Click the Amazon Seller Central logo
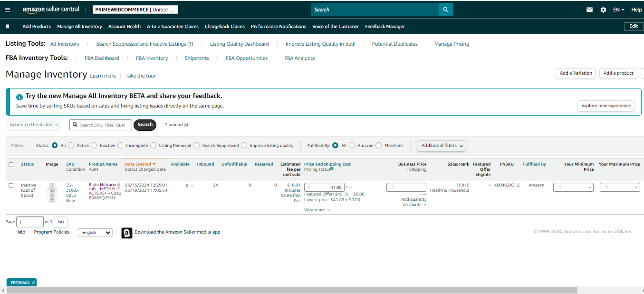 51,10
